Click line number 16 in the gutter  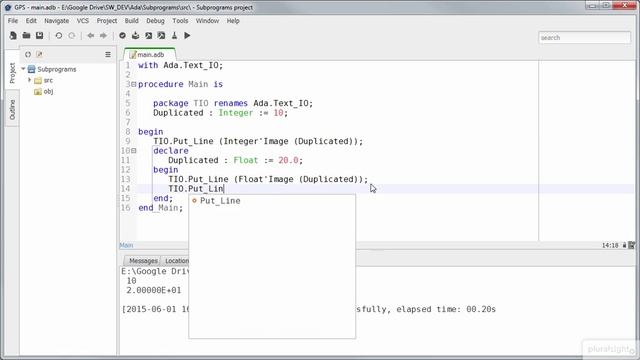125,208
